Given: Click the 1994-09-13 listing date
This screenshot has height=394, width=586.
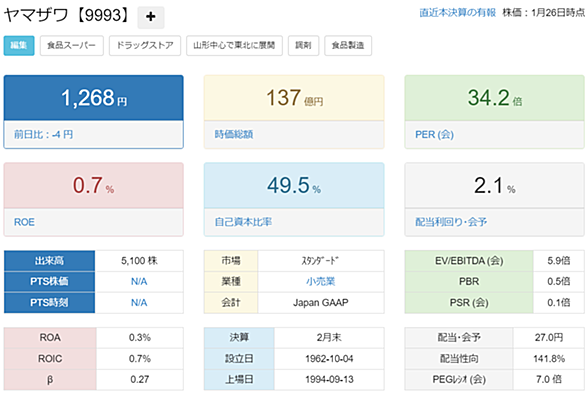Looking at the screenshot, I should (329, 379).
